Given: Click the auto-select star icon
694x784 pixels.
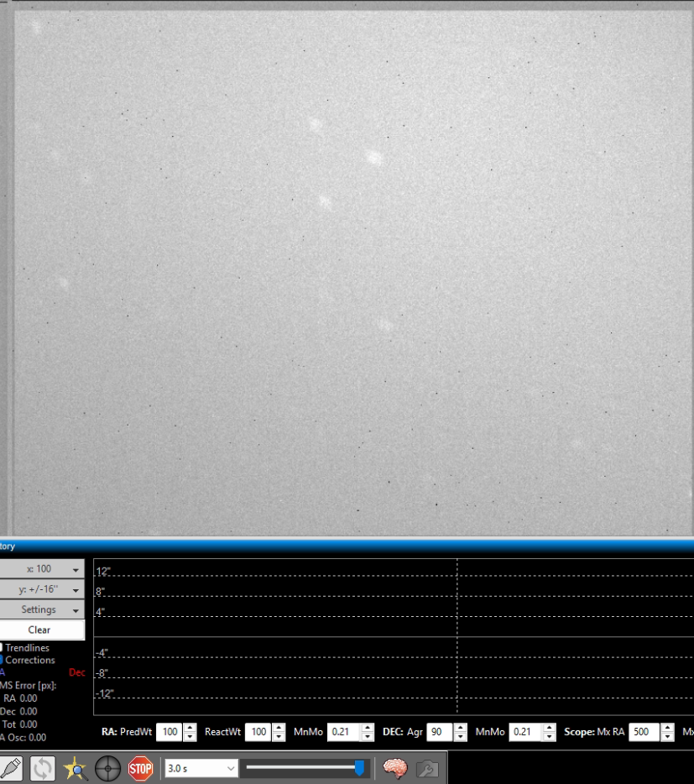Looking at the screenshot, I should tap(75, 768).
